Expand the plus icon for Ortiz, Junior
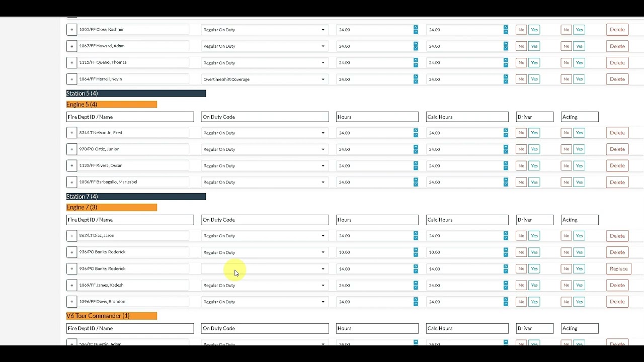 pyautogui.click(x=71, y=149)
